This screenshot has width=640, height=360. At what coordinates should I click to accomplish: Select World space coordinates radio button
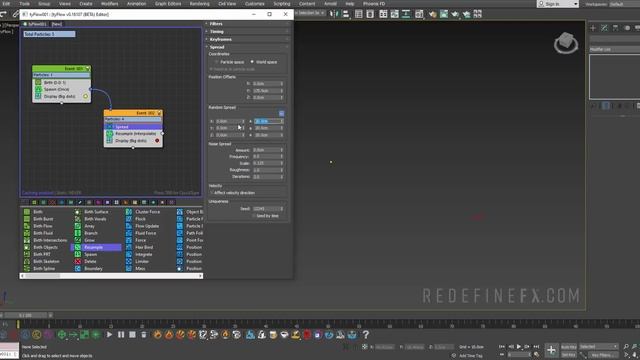pos(252,62)
